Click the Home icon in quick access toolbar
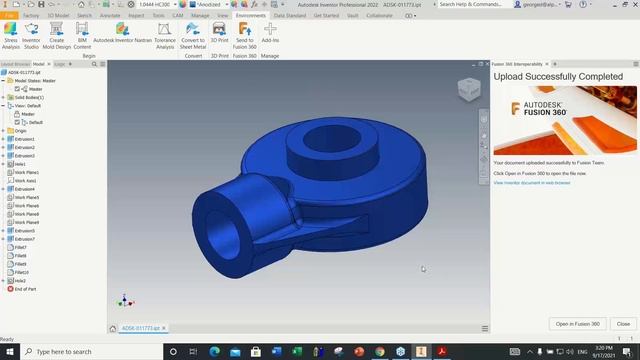This screenshot has height=360, width=640. [x=81, y=4]
